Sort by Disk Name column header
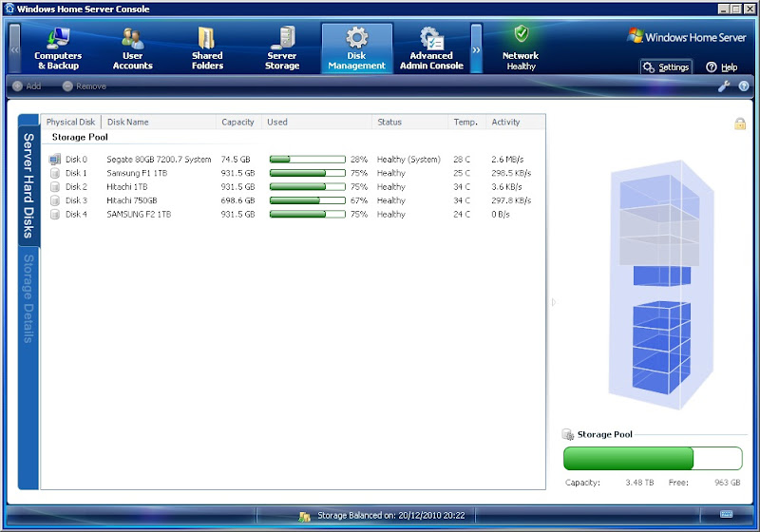The height and width of the screenshot is (532, 760). coord(159,123)
